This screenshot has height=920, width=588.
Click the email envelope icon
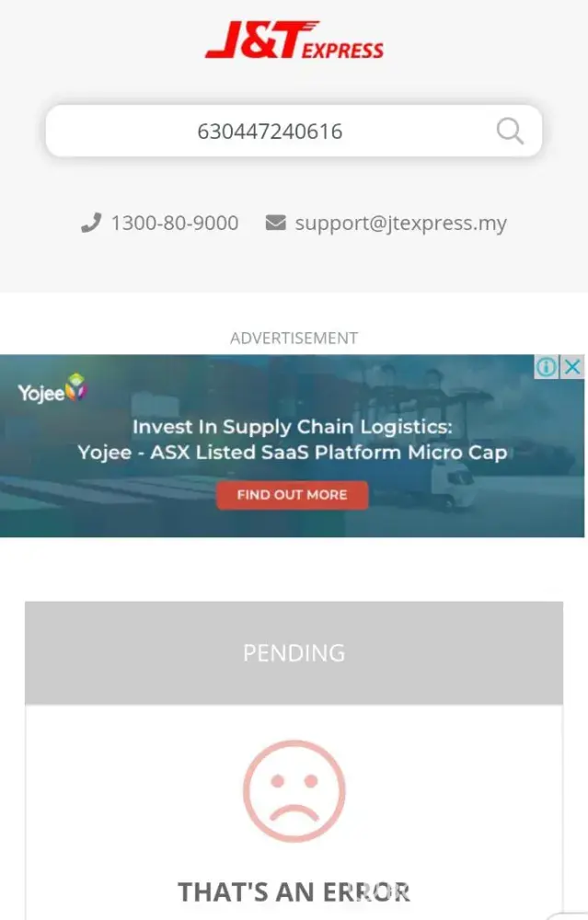click(276, 223)
